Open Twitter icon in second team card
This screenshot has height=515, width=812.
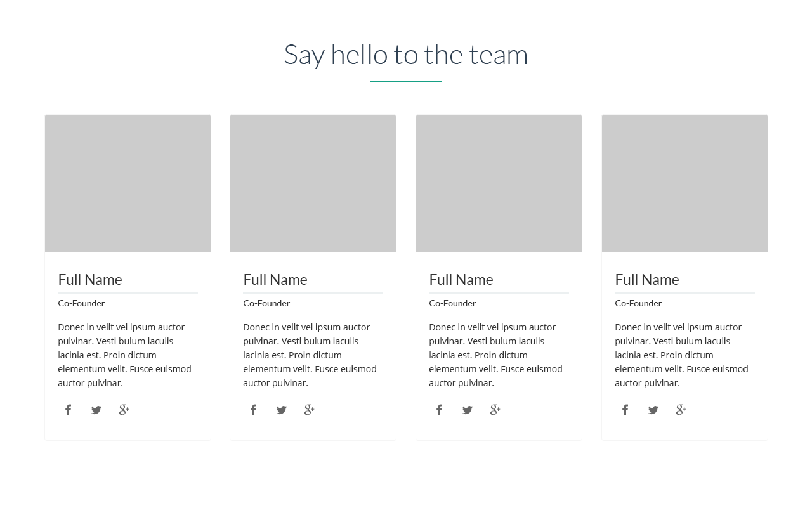(282, 410)
